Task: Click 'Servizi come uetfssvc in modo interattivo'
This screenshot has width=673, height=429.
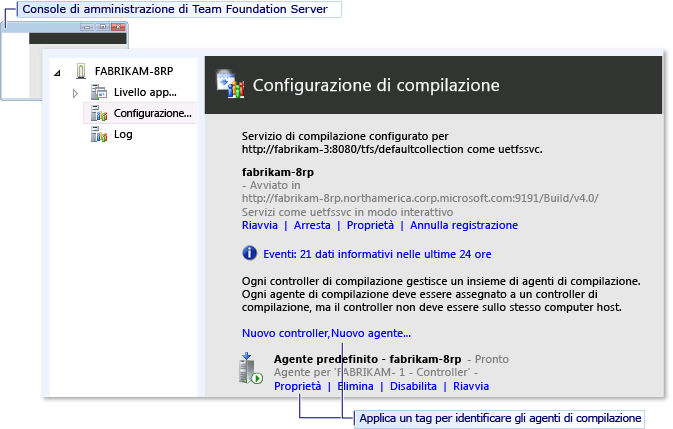Action: [347, 212]
